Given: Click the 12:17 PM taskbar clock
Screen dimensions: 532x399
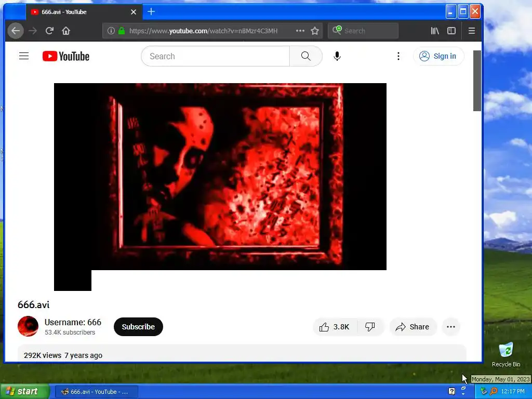Looking at the screenshot, I should 513,392.
